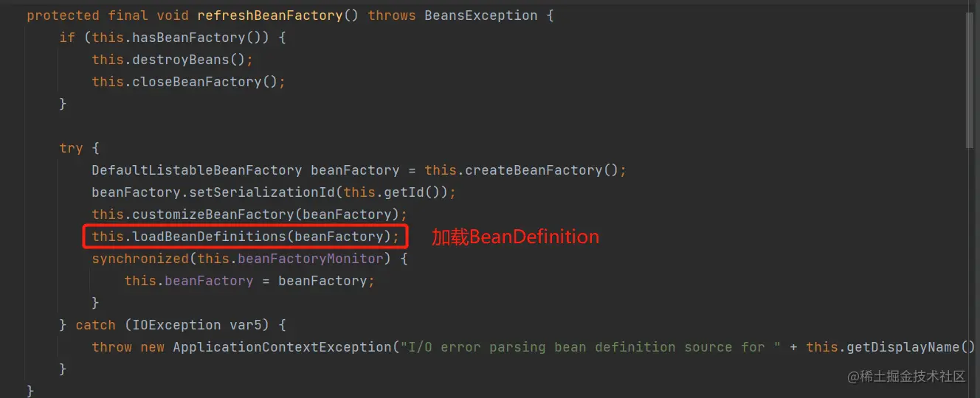The width and height of the screenshot is (980, 398).
Task: Click the protected keyword of the method signature
Action: (63, 15)
